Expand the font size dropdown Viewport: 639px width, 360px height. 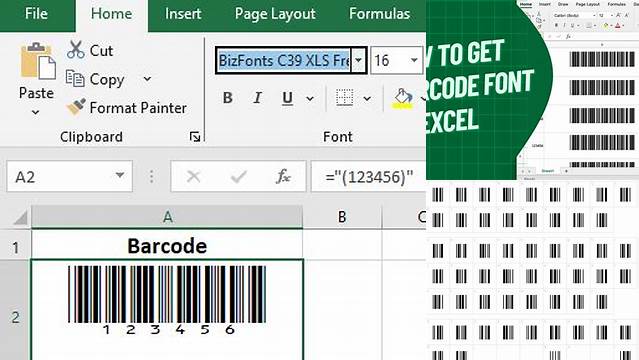click(414, 60)
